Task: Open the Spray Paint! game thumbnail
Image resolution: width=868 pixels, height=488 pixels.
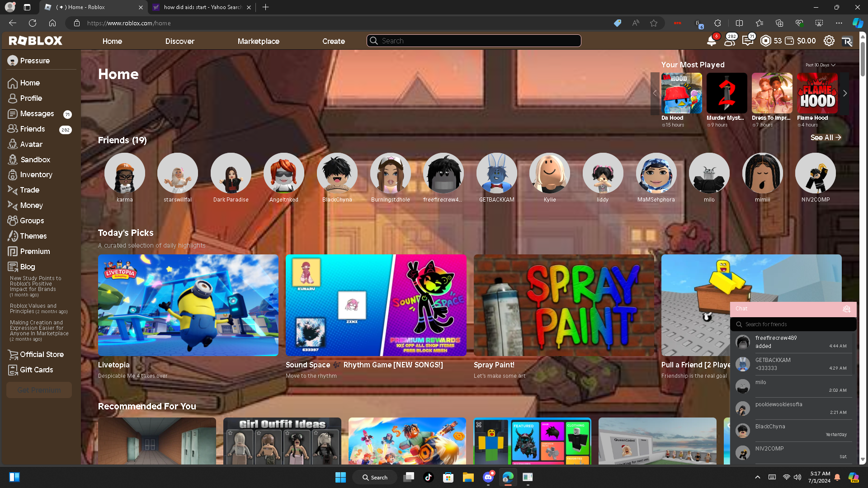Action: click(564, 305)
